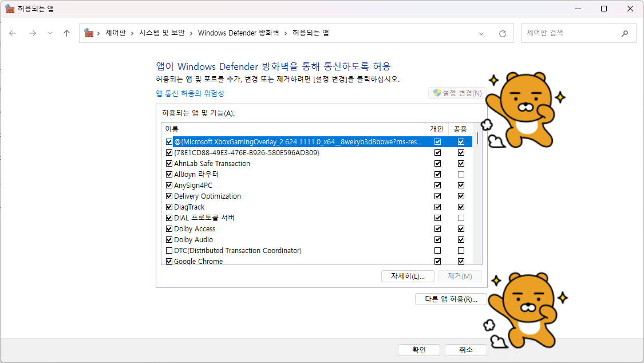
Task: Cancel with the 취소 button
Action: 466,350
